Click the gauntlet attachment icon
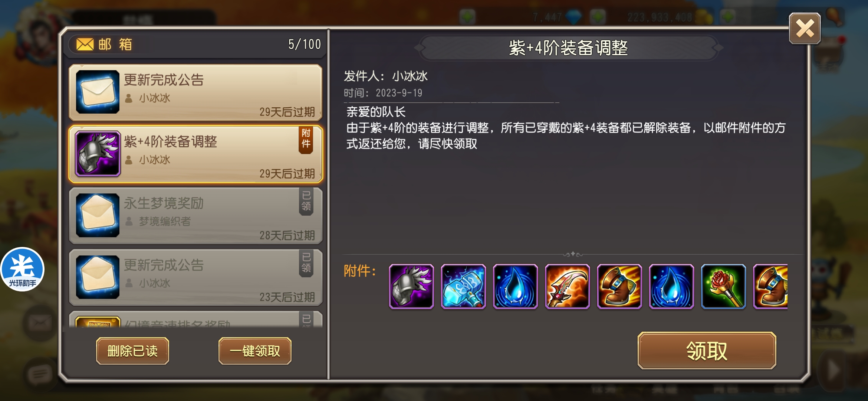 point(411,286)
